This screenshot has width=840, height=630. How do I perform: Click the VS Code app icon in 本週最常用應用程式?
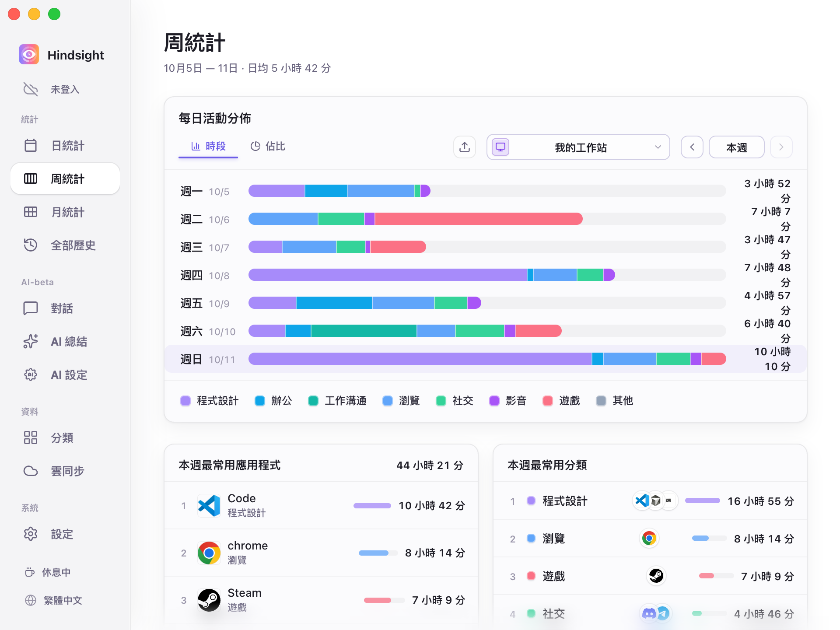click(x=209, y=506)
